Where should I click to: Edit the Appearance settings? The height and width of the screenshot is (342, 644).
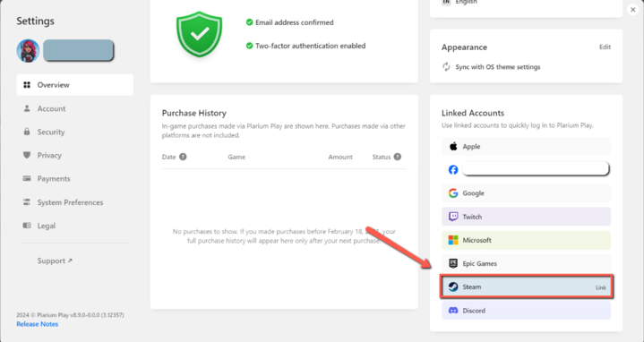(605, 47)
